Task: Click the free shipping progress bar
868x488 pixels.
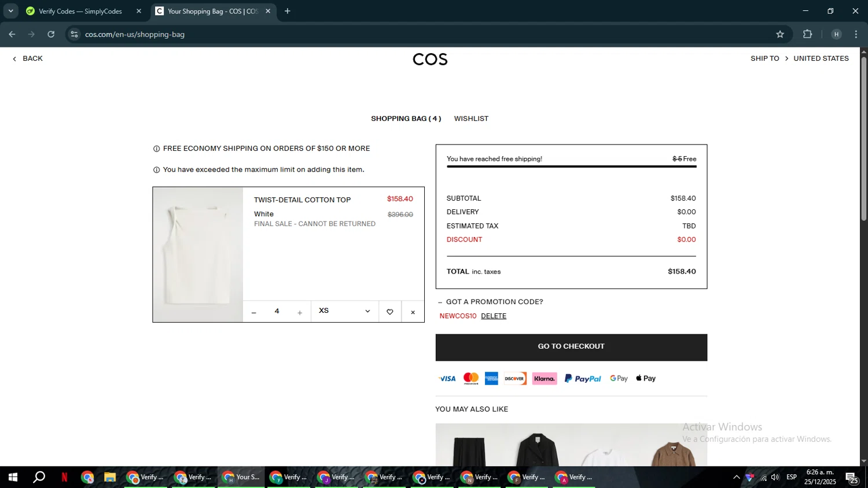Action: [x=571, y=167]
